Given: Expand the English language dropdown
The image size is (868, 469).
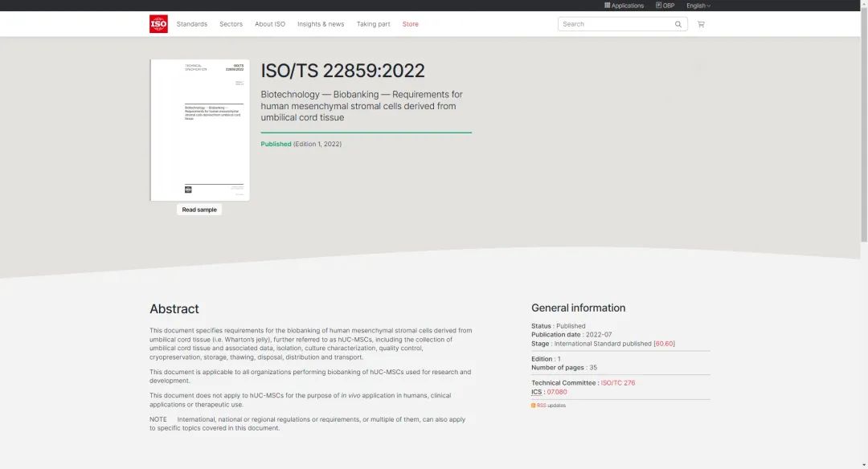Looking at the screenshot, I should click(698, 6).
